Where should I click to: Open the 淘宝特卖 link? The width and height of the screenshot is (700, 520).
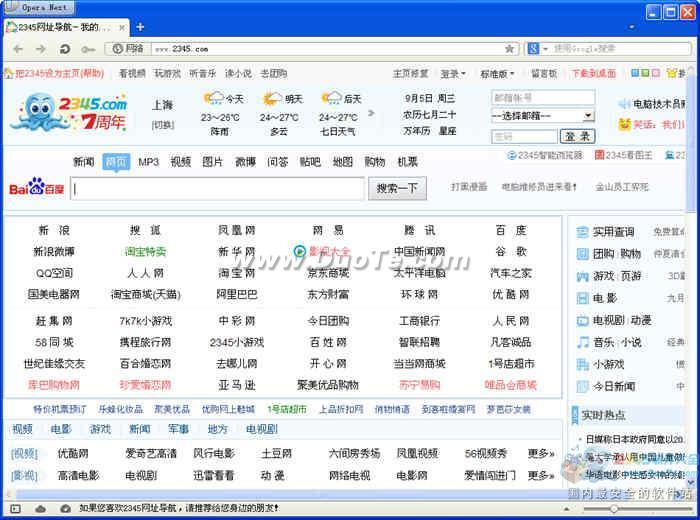145,251
